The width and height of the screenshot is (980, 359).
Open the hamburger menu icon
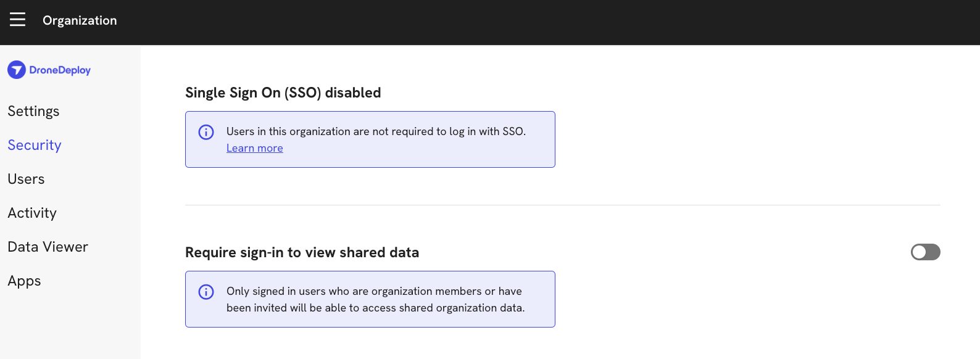point(17,20)
